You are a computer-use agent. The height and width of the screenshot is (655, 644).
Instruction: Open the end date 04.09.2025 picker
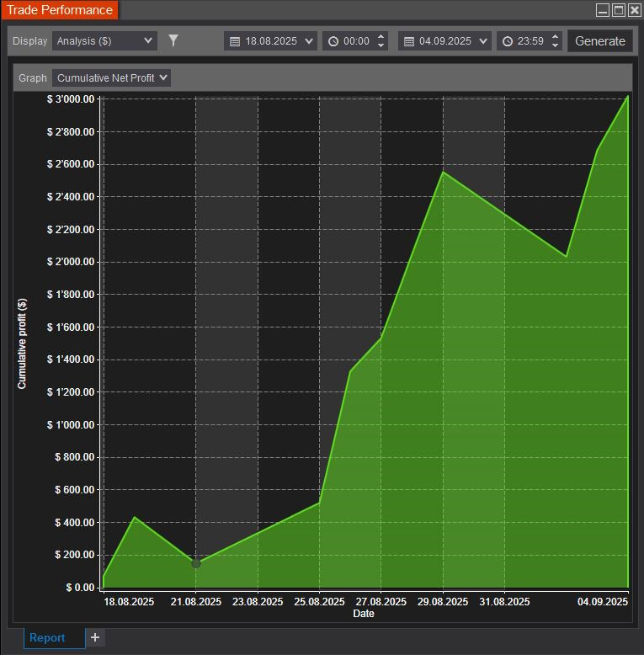pos(444,41)
